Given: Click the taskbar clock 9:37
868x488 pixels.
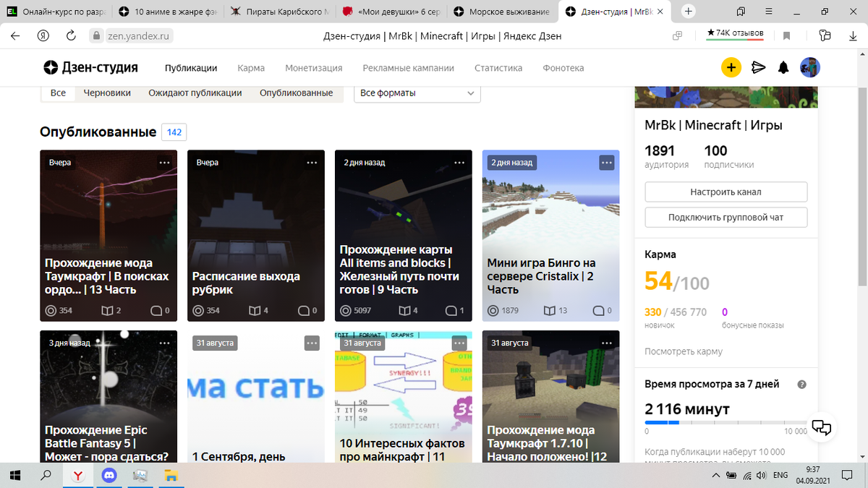Looking at the screenshot, I should click(814, 471).
